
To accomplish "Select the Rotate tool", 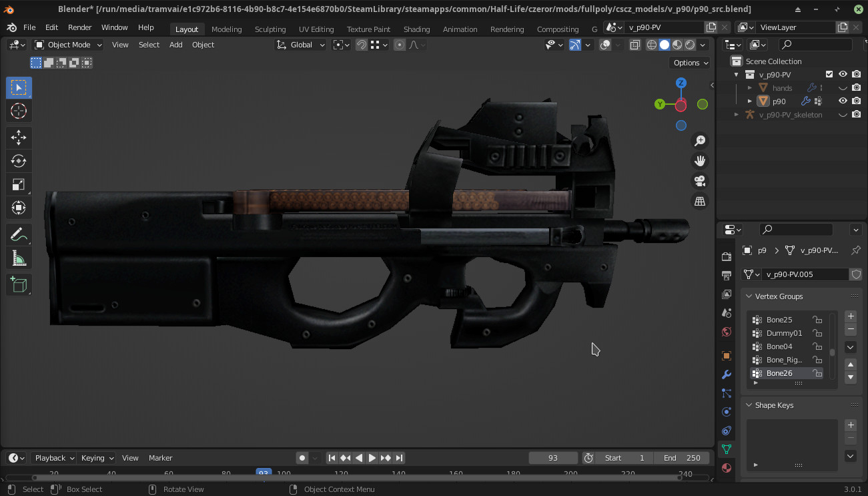I will coord(18,160).
